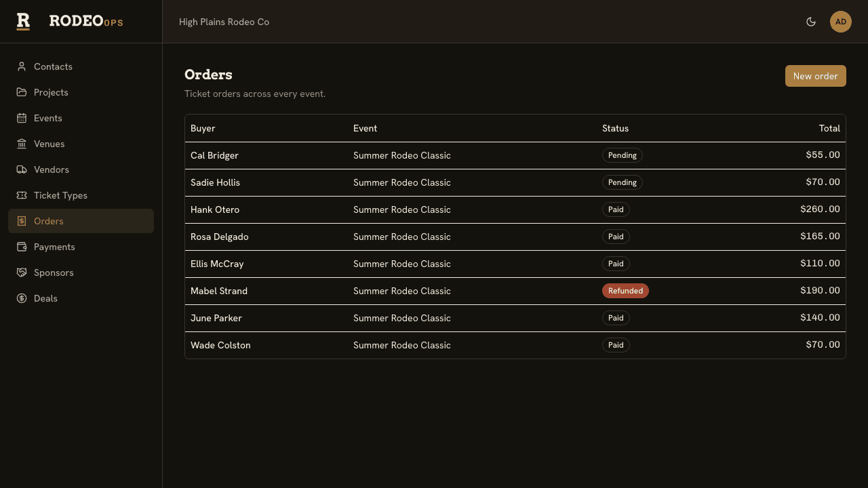Open Contacts in the sidebar
Viewport: 868px width, 488px height.
(81, 66)
